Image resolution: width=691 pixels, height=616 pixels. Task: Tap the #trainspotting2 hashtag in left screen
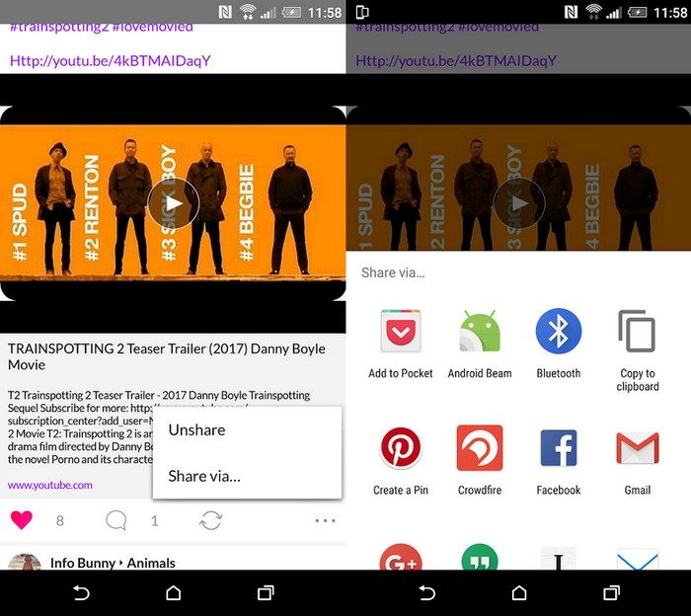click(x=59, y=28)
